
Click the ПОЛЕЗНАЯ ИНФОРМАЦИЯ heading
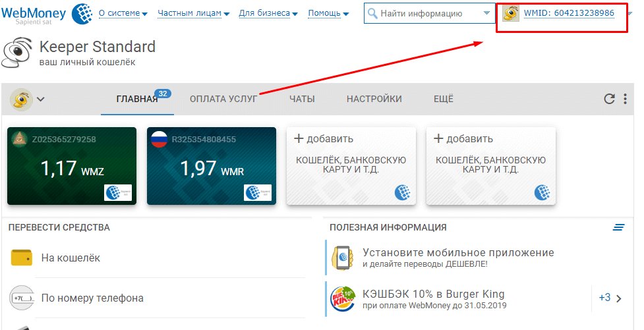pos(388,227)
